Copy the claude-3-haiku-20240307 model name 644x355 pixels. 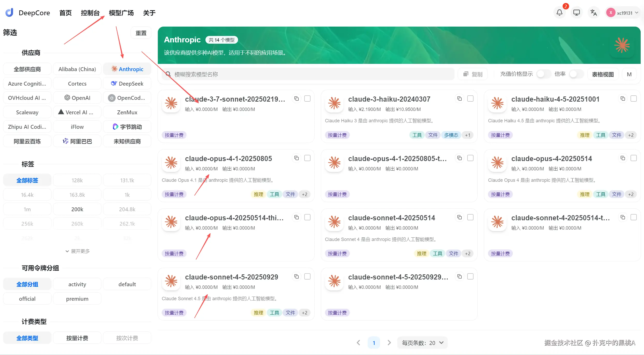[460, 99]
